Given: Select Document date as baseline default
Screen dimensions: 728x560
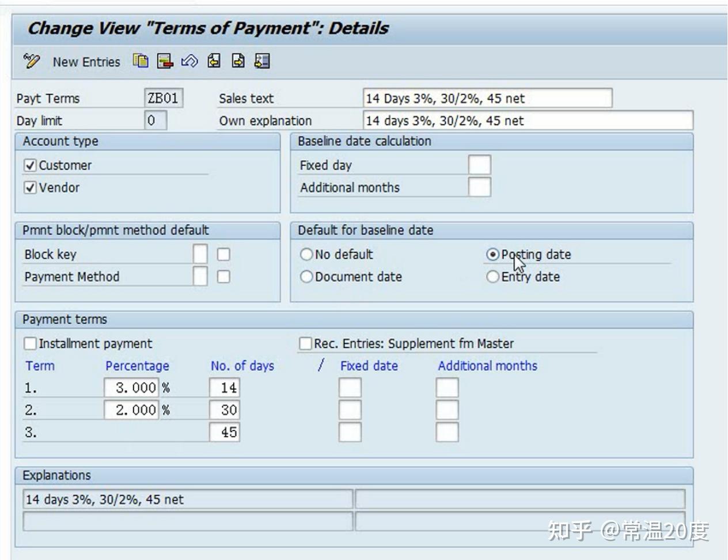Looking at the screenshot, I should pos(306,277).
